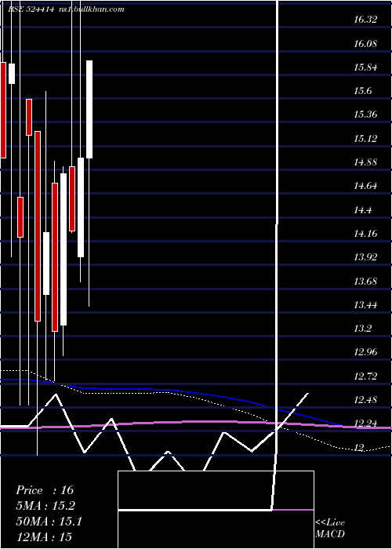This screenshot has width=392, height=549.
Task: Click the longest red candlestick body
Action: [38, 226]
